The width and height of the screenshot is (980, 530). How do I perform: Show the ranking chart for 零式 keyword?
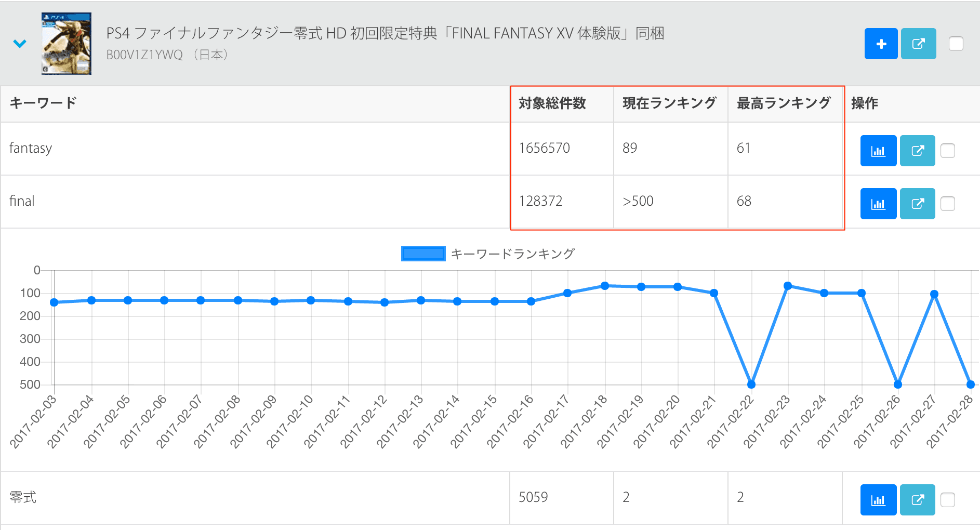tap(878, 500)
